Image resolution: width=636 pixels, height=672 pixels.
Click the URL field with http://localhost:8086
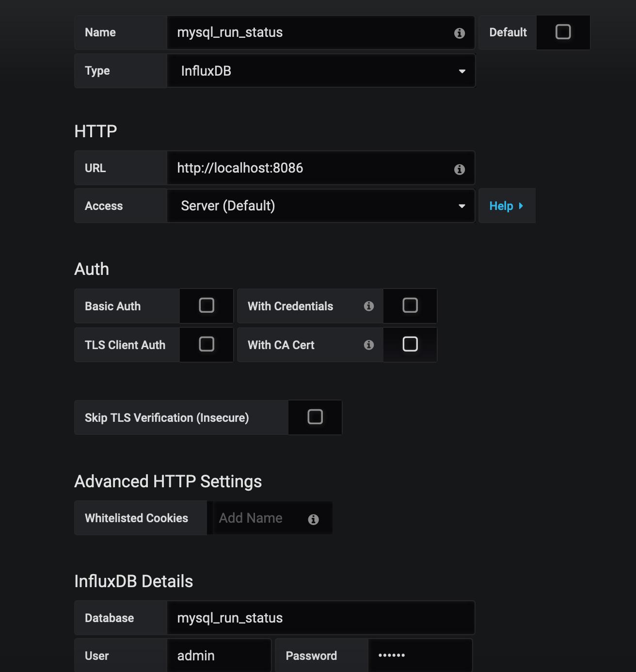pyautogui.click(x=321, y=168)
